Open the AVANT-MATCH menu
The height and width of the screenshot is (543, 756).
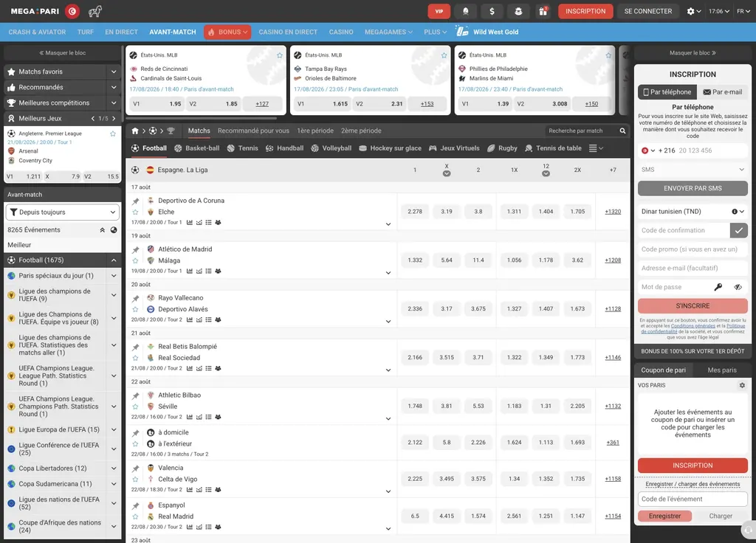(x=173, y=32)
